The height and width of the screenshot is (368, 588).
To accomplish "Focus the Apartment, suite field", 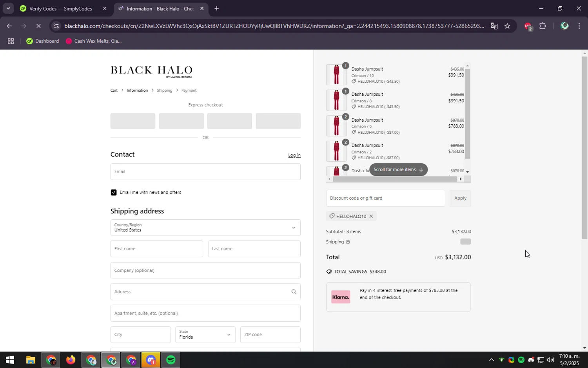I will click(205, 313).
